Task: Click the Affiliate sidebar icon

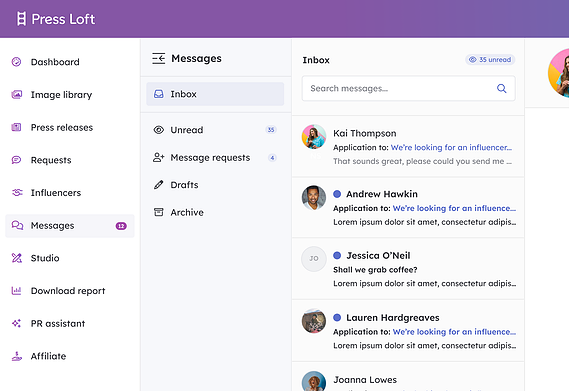Action: pyautogui.click(x=17, y=356)
